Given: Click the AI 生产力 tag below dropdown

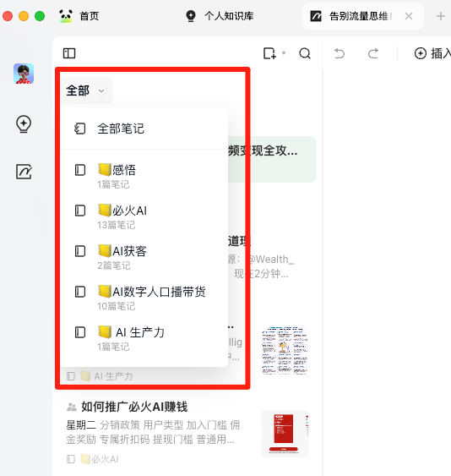Looking at the screenshot, I should click(x=101, y=376).
